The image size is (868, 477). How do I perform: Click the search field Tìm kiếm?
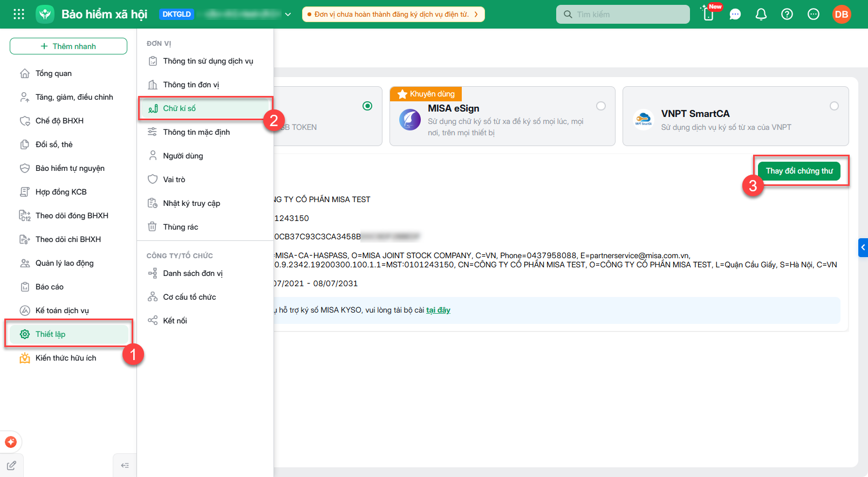(x=623, y=15)
